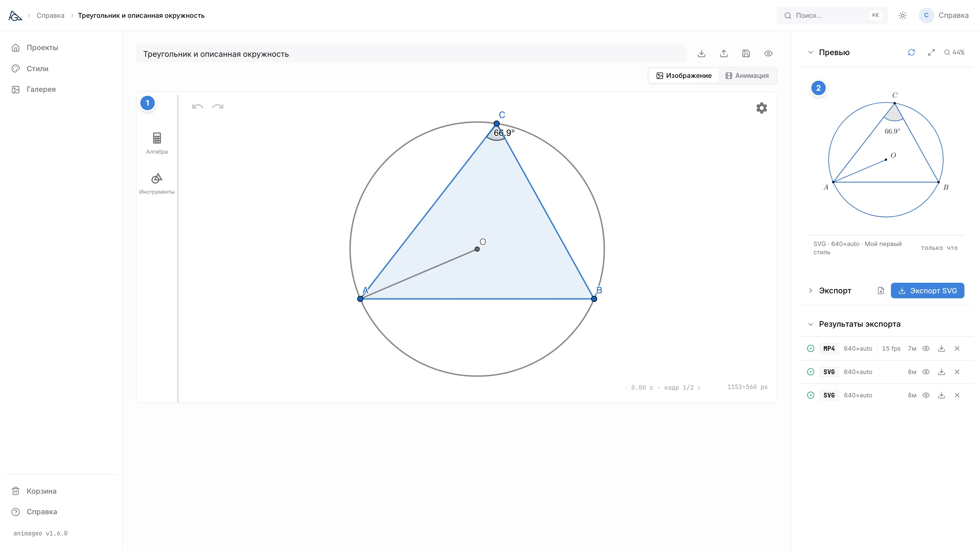Click the Справка breadcrumb link
Image resolution: width=980 pixels, height=551 pixels.
pyautogui.click(x=50, y=16)
